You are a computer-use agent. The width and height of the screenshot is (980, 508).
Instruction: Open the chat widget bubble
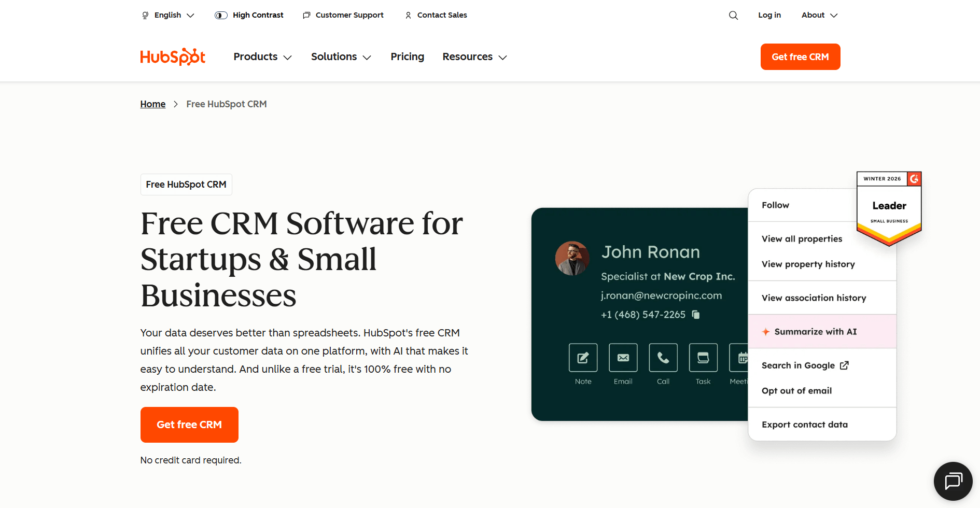click(953, 481)
